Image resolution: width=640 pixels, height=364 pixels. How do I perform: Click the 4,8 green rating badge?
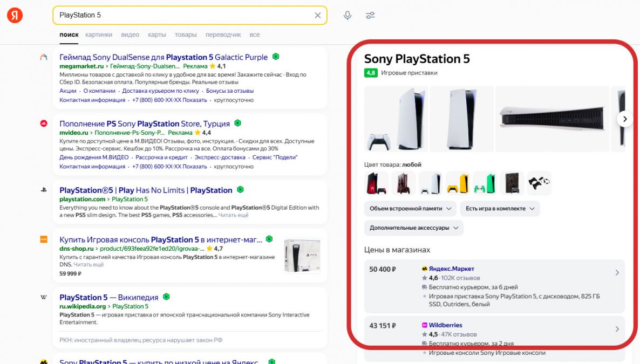pyautogui.click(x=371, y=73)
